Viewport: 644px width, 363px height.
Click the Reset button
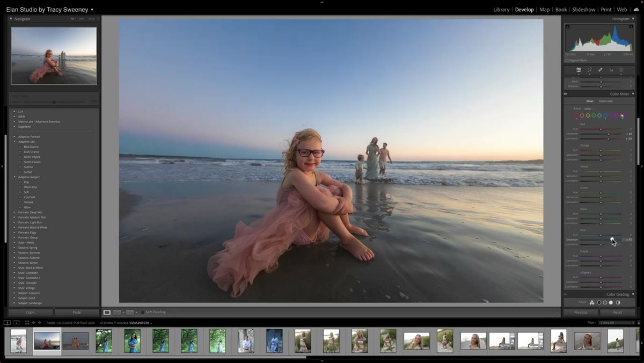(618, 312)
